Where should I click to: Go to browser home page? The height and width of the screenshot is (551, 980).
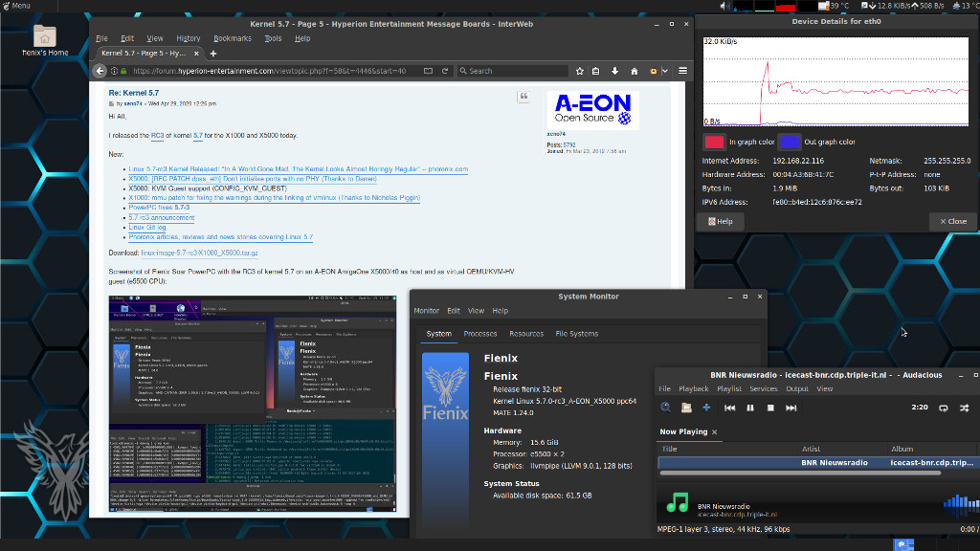[635, 71]
